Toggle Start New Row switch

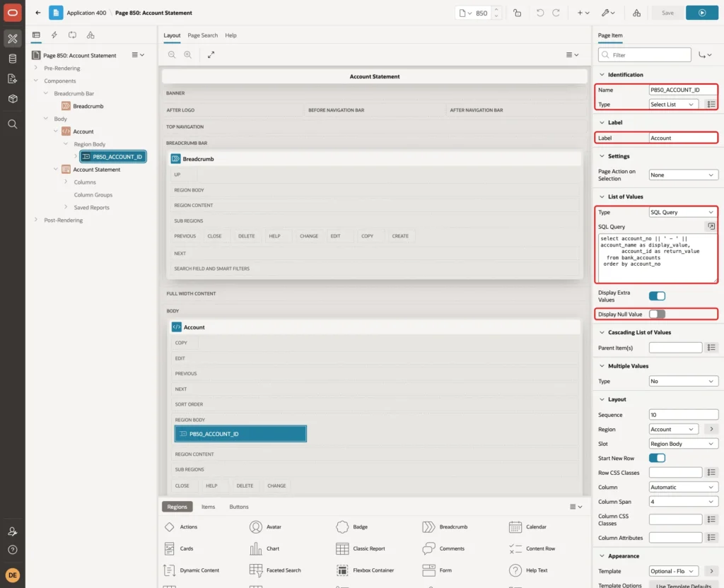click(657, 458)
